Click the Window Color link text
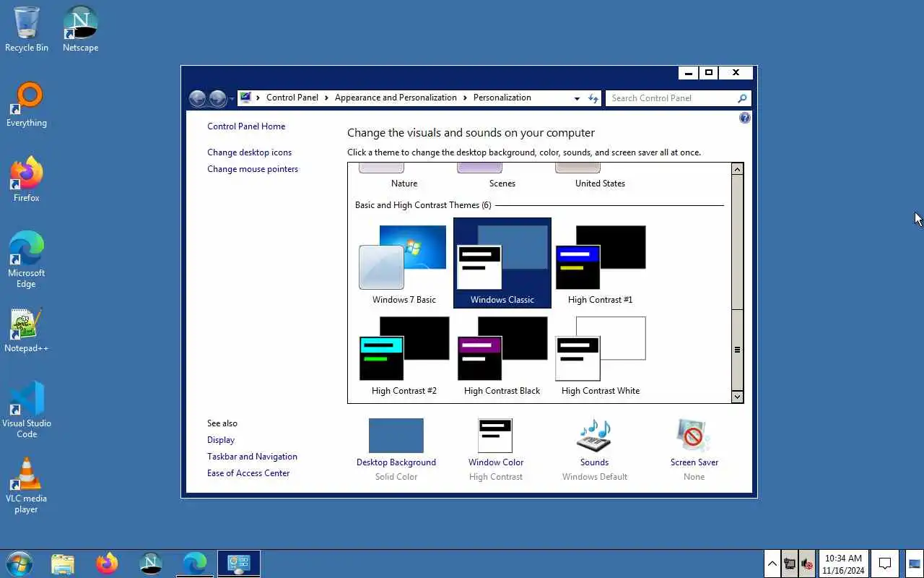 [496, 462]
